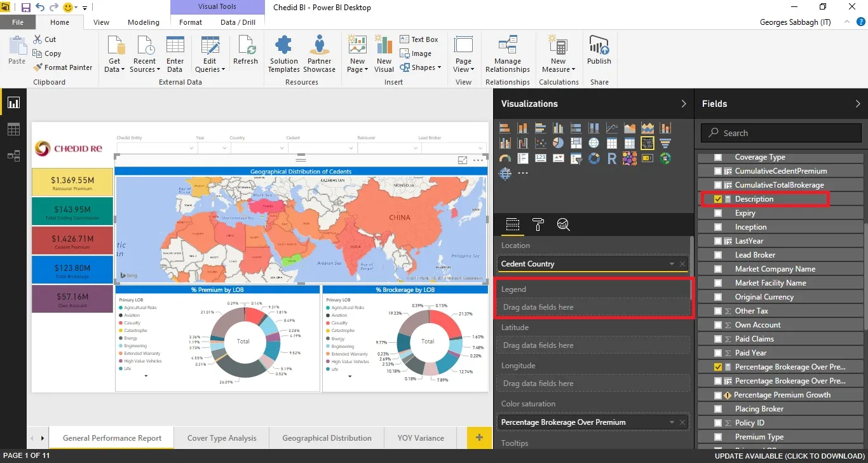868x463 pixels.
Task: Check the Expiry field
Action: [x=718, y=213]
